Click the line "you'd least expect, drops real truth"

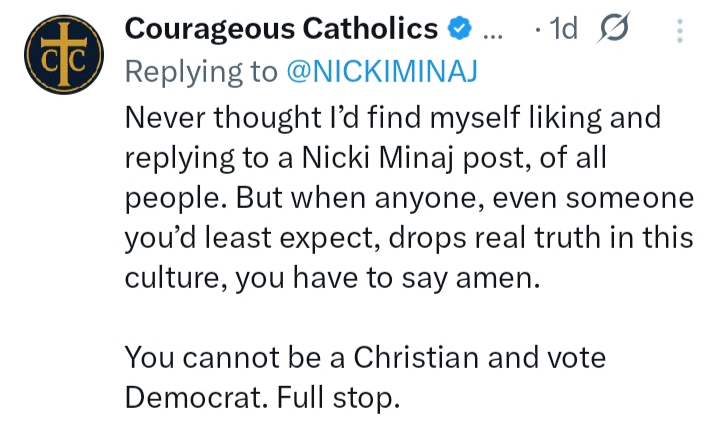(x=409, y=238)
